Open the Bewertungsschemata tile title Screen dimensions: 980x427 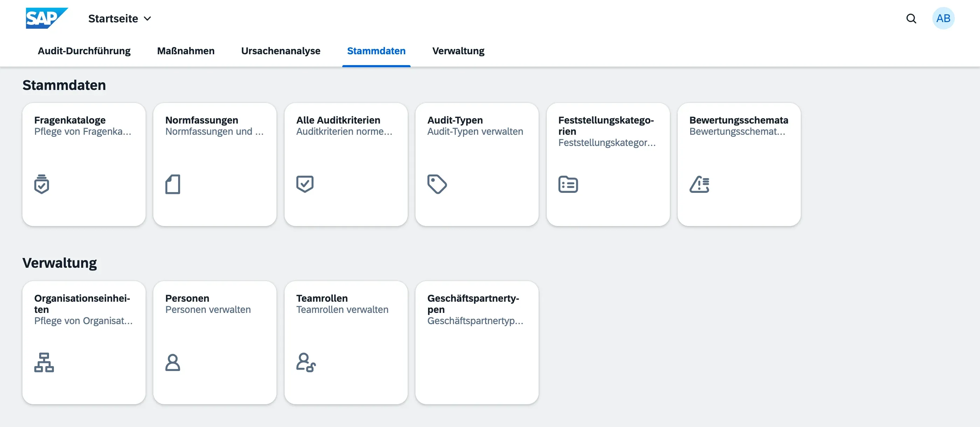[x=738, y=120]
